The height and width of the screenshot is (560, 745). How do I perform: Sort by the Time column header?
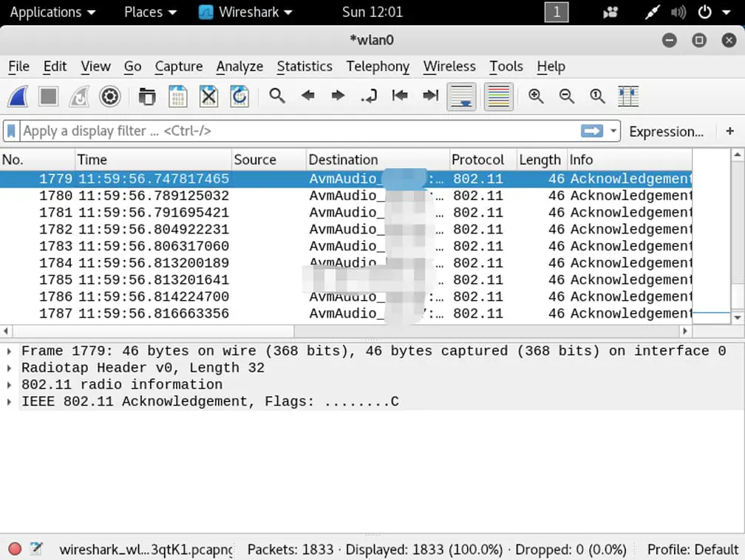(153, 160)
